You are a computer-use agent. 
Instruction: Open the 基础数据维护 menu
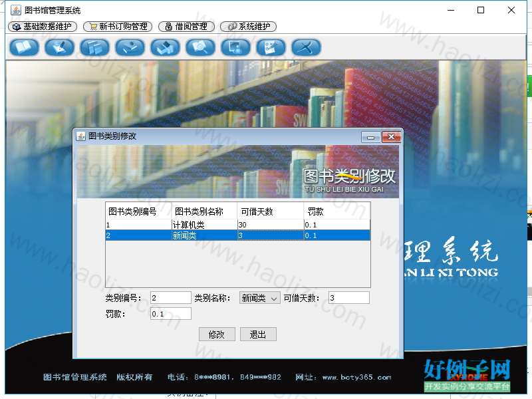coord(43,27)
